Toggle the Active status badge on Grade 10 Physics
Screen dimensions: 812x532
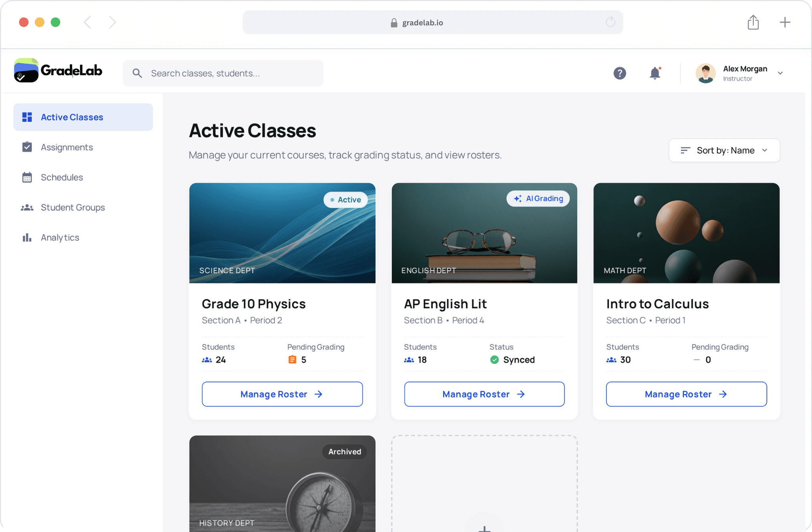(345, 200)
